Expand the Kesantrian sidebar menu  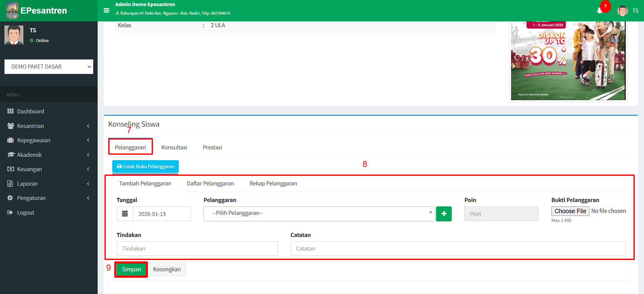coord(31,126)
